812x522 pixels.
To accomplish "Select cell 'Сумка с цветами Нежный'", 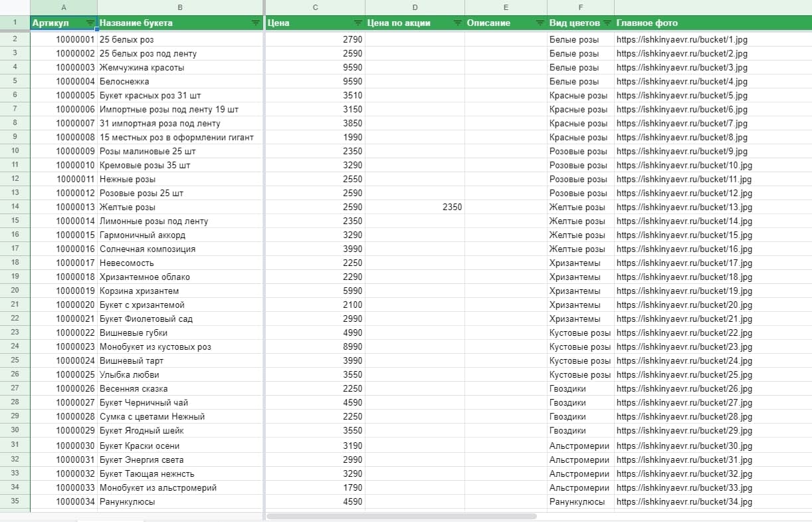I will [x=180, y=417].
